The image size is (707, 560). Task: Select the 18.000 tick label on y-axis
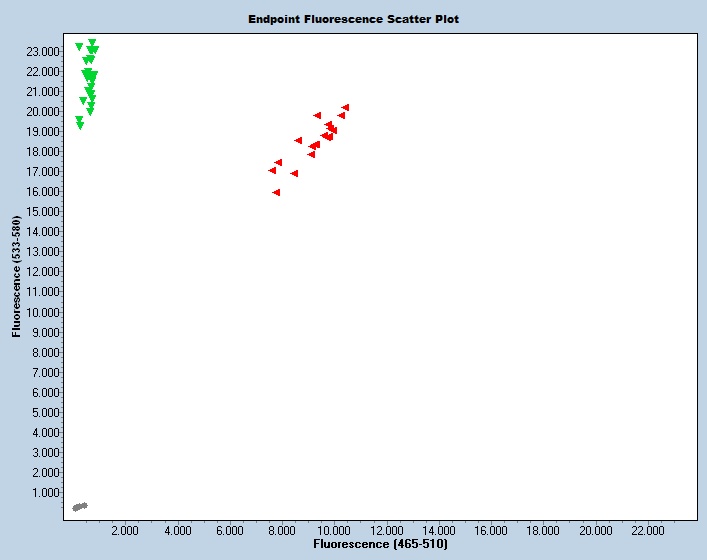[x=43, y=151]
